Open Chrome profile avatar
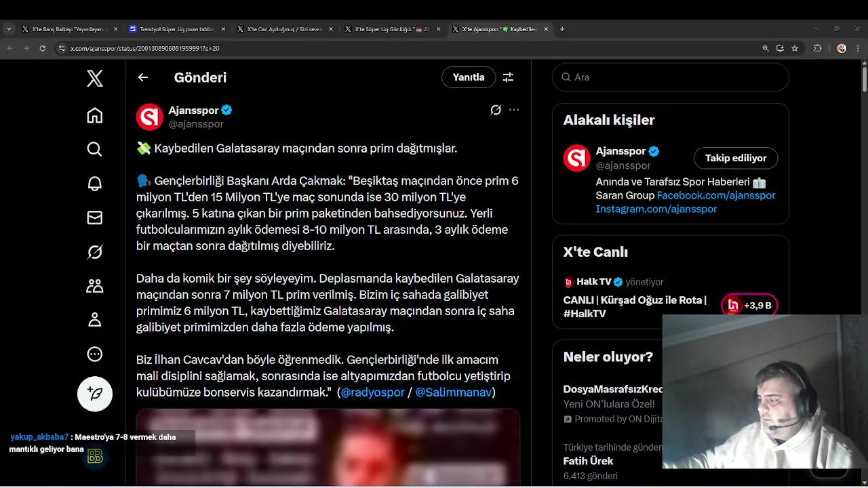868x488 pixels. (842, 48)
